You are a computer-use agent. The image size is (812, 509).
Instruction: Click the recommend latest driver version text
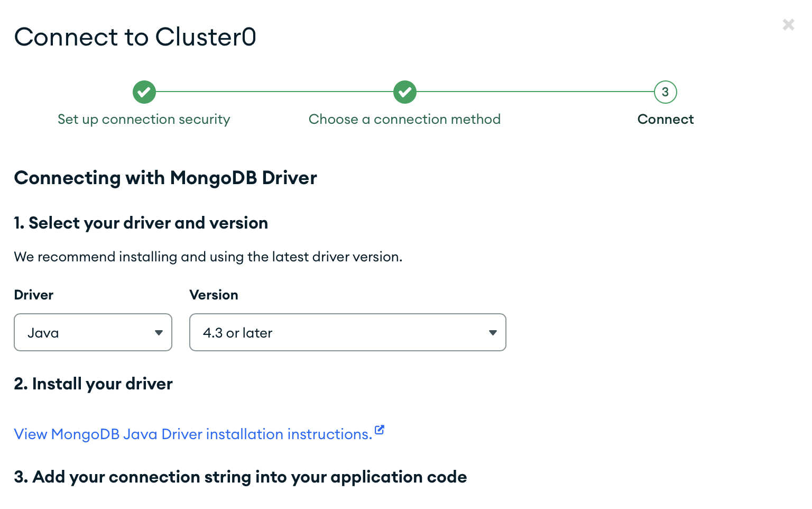pos(208,257)
